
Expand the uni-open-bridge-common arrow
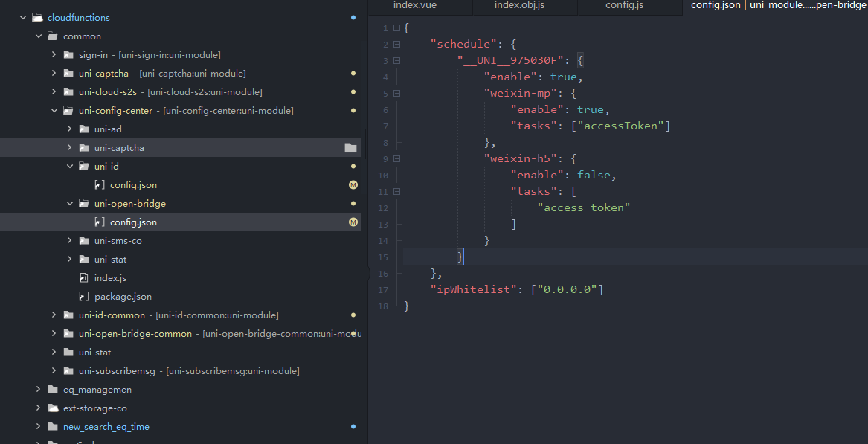click(54, 334)
